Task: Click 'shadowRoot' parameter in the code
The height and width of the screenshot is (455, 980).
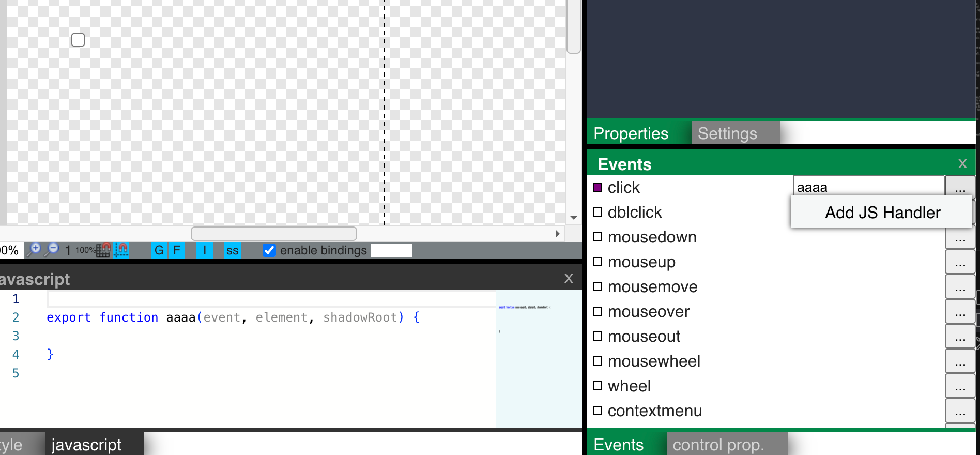Action: pyautogui.click(x=360, y=317)
